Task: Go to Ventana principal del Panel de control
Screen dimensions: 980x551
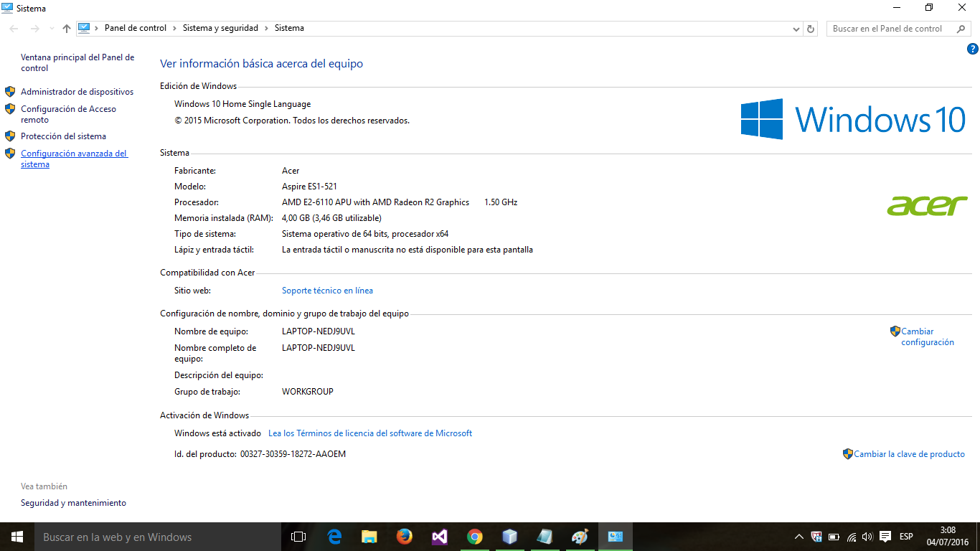Action: (x=77, y=62)
